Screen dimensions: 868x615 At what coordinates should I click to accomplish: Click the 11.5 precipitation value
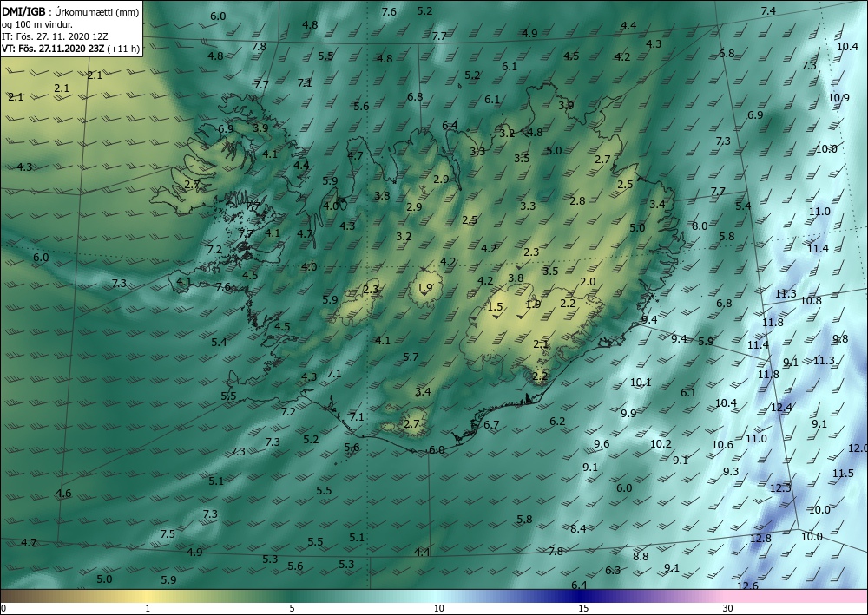[x=843, y=474]
